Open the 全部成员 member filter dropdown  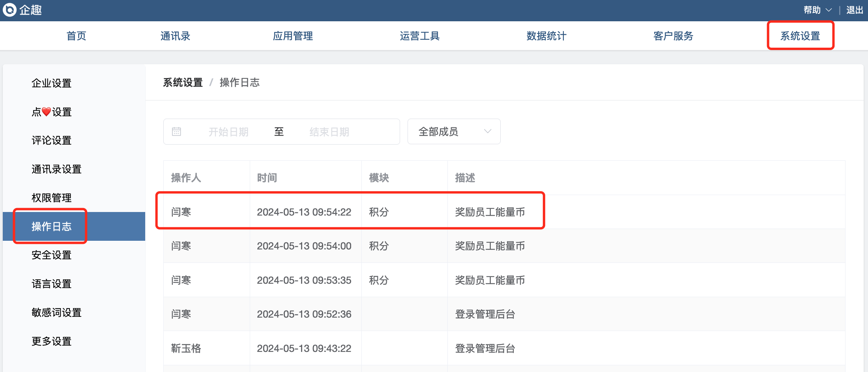coord(454,132)
